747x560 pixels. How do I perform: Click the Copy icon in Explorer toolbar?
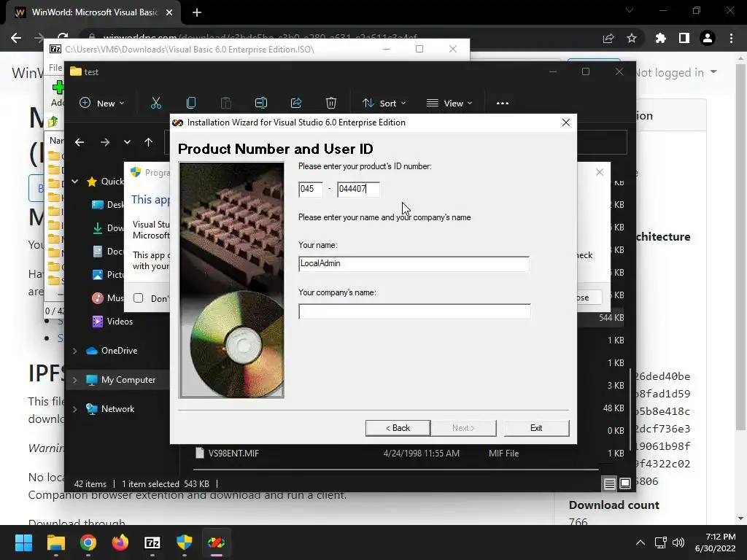click(x=191, y=104)
